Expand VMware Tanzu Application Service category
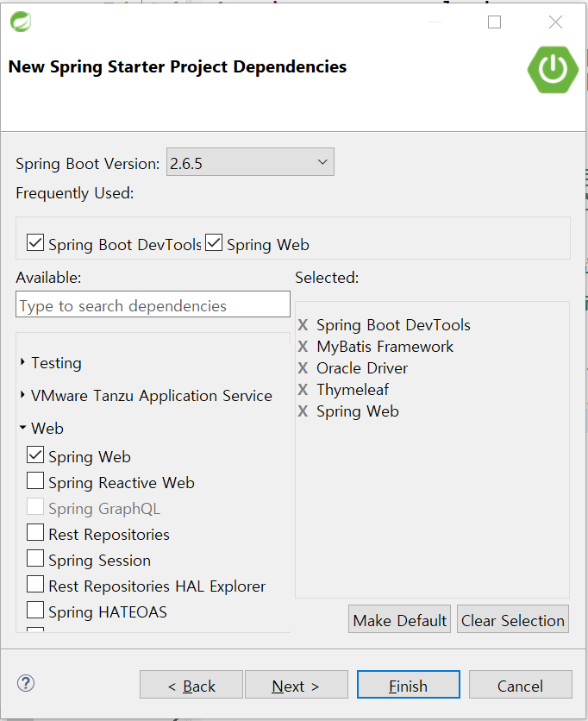The image size is (588, 721). [22, 395]
